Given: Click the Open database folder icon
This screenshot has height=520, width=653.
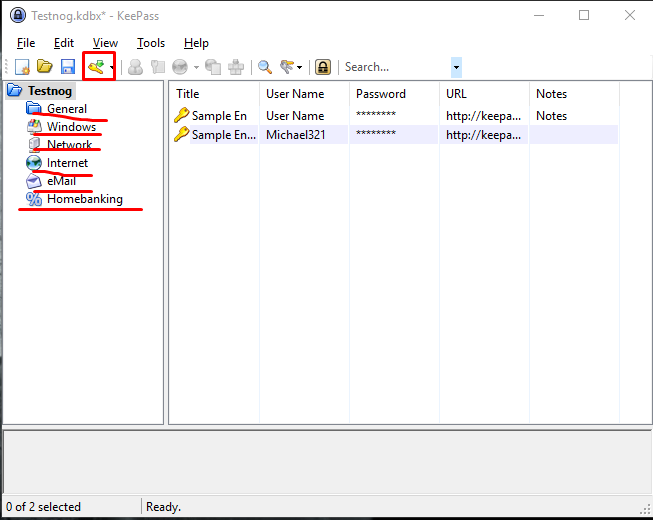Looking at the screenshot, I should [x=45, y=67].
